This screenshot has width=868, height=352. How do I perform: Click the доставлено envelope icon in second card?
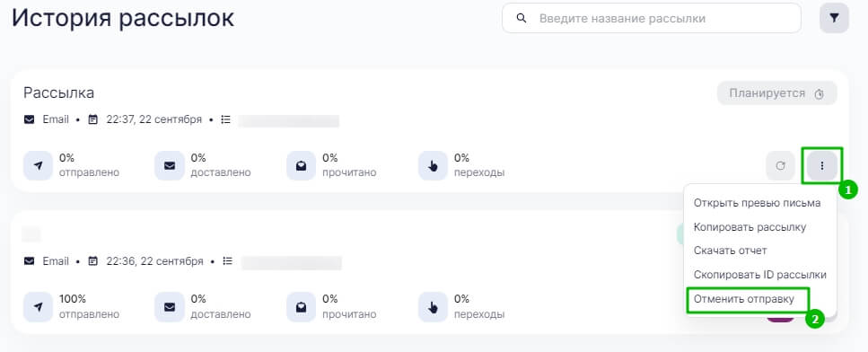(x=170, y=306)
